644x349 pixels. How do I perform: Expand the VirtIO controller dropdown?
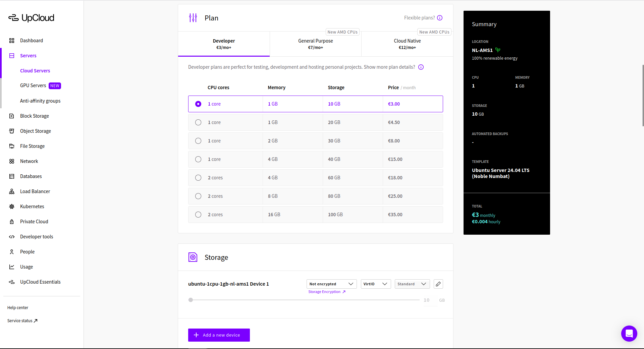[x=375, y=284]
